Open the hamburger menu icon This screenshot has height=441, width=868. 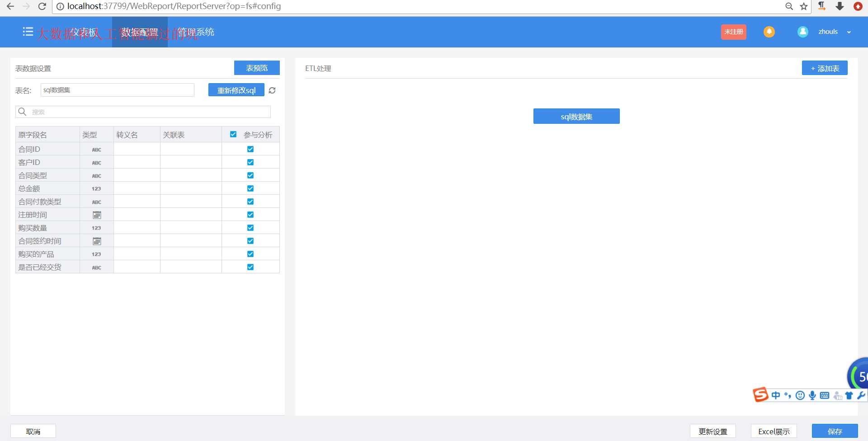[x=28, y=32]
